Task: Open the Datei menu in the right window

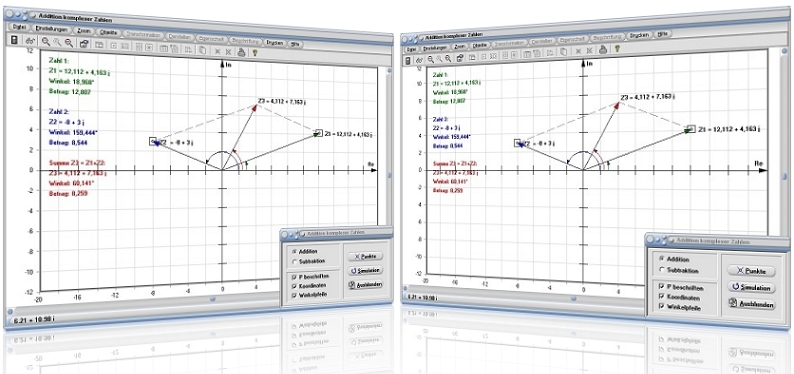Action: pos(411,49)
